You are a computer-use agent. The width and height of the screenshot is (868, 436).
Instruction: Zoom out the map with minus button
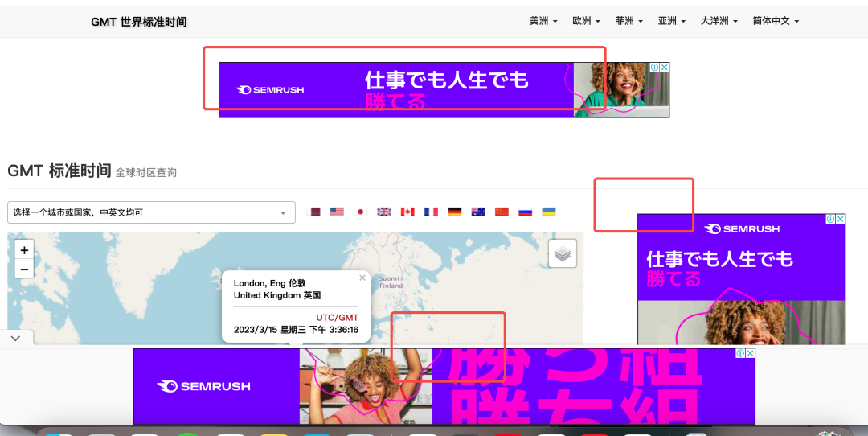coord(24,269)
